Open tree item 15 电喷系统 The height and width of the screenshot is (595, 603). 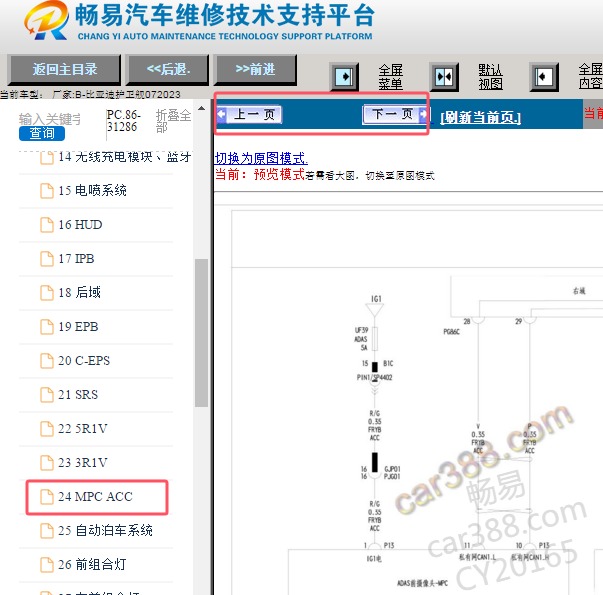click(x=92, y=191)
